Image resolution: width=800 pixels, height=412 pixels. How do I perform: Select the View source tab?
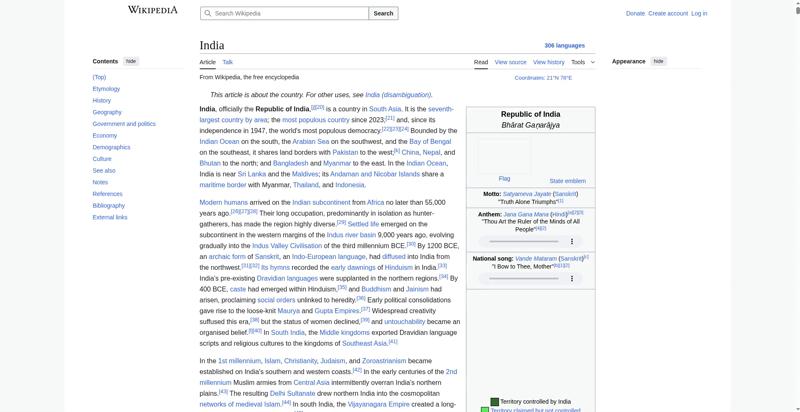pyautogui.click(x=510, y=62)
